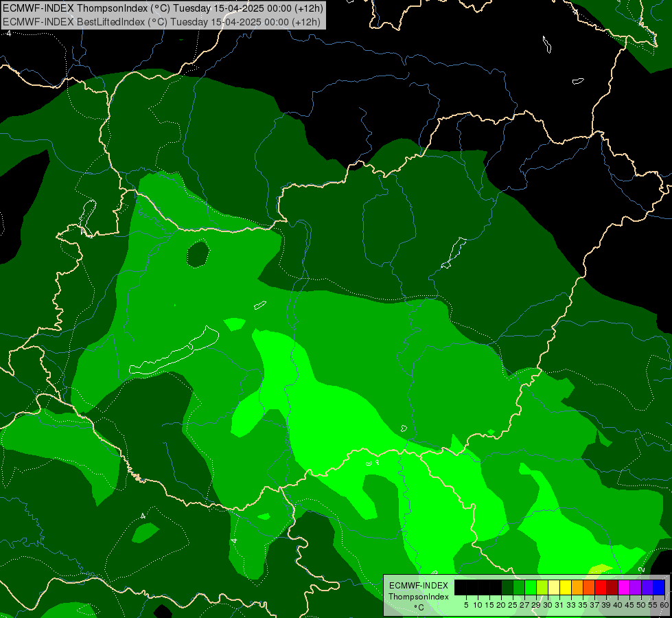
Task: Click the medium green 25–27 legend swatch
Action: (x=519, y=587)
